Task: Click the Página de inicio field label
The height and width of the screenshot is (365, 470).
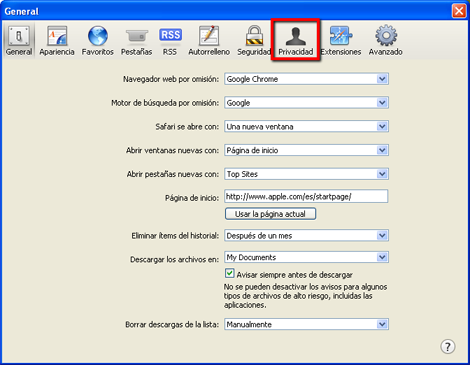Action: coord(192,198)
